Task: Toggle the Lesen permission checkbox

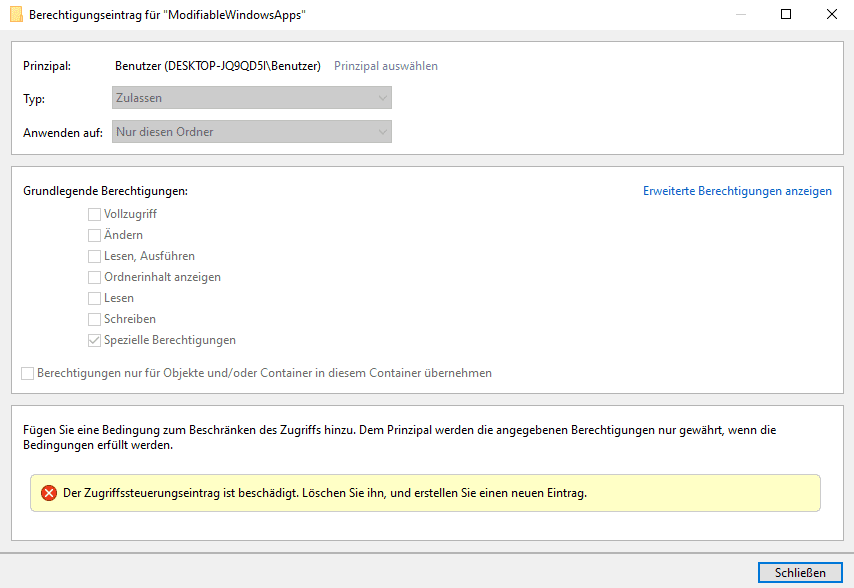Action: coord(94,298)
